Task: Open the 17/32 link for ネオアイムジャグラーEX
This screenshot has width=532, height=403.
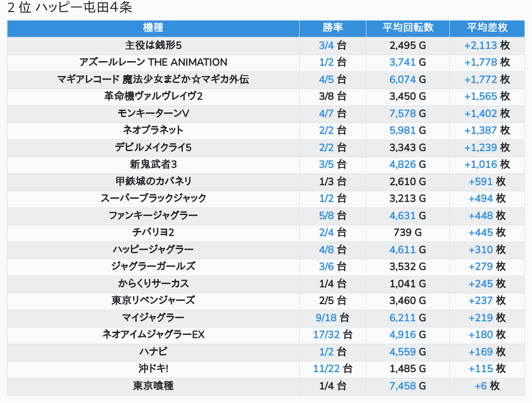Action: pyautogui.click(x=326, y=335)
